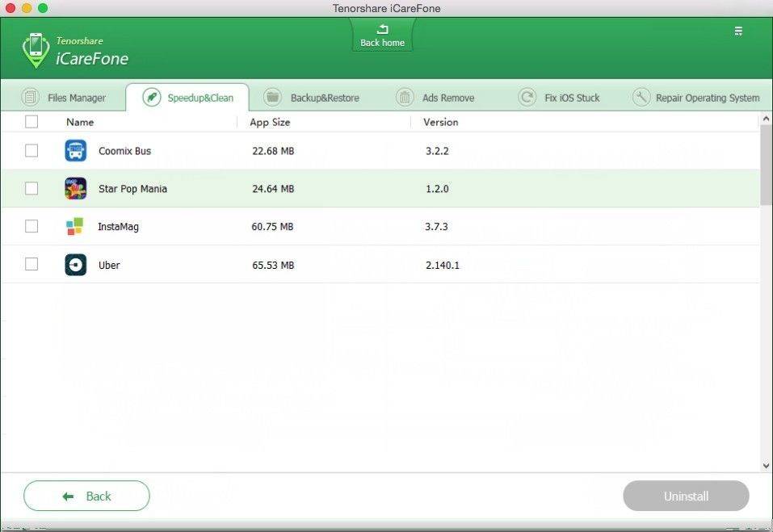Check the Star Pop Mania checkbox

point(32,188)
